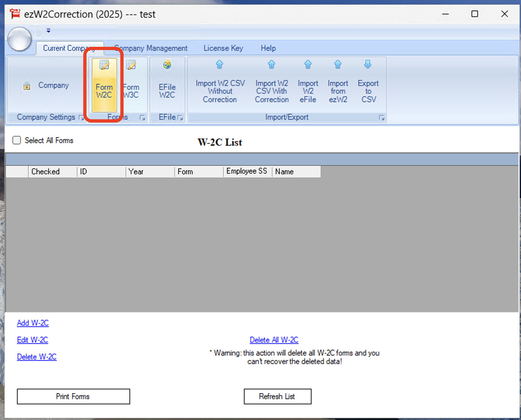The image size is (521, 420).
Task: Check the Select All Forms checkbox
Action: [17, 140]
